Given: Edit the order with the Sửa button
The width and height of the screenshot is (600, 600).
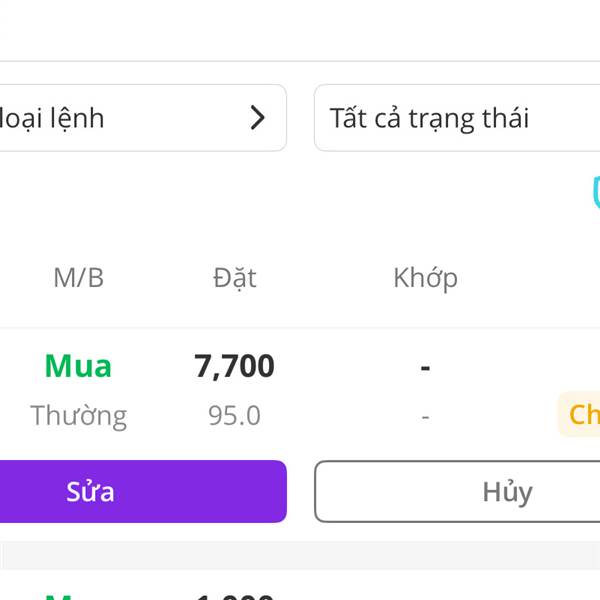Looking at the screenshot, I should [143, 491].
